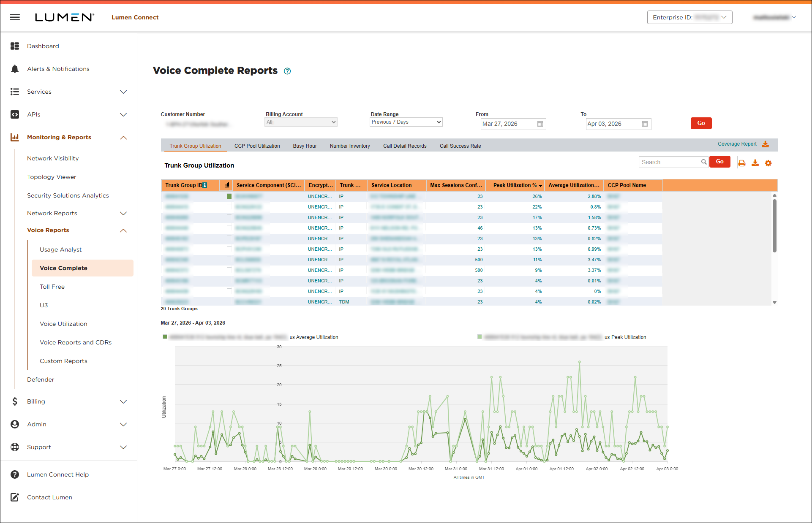The width and height of the screenshot is (812, 523).
Task: Click the Lumen logo
Action: [x=64, y=17]
